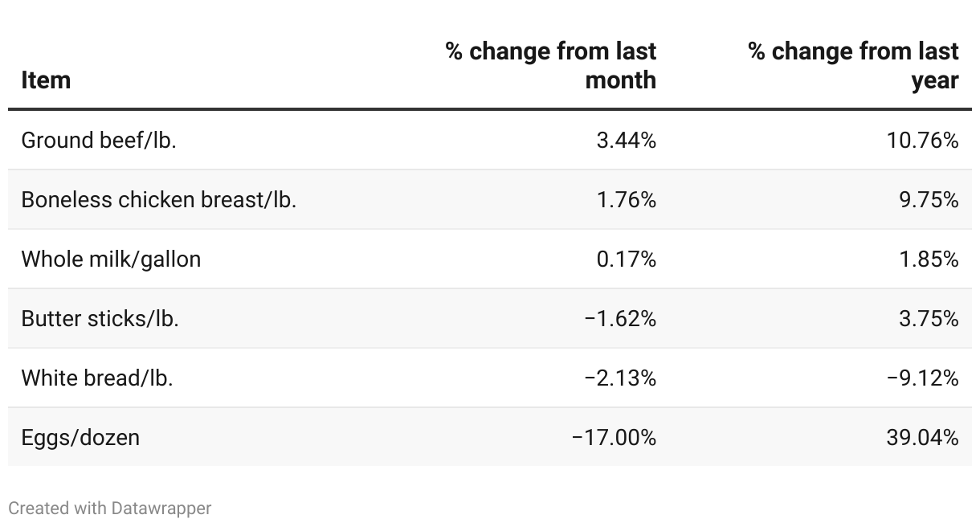
Task: Click the Eggs/dozen item cell
Action: (x=80, y=438)
